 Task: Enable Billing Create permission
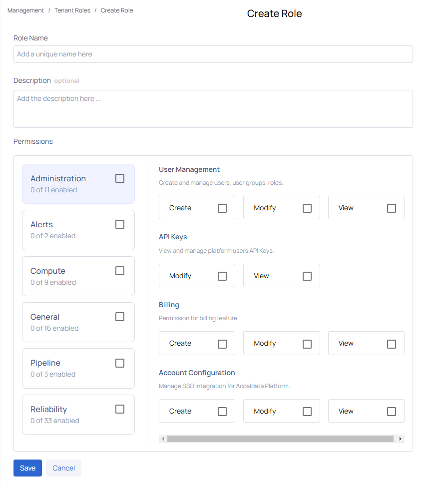pyautogui.click(x=222, y=344)
